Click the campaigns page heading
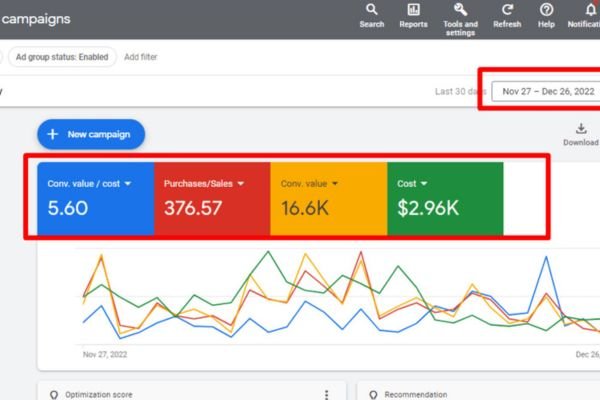Image resolution: width=600 pixels, height=400 pixels. [x=36, y=19]
